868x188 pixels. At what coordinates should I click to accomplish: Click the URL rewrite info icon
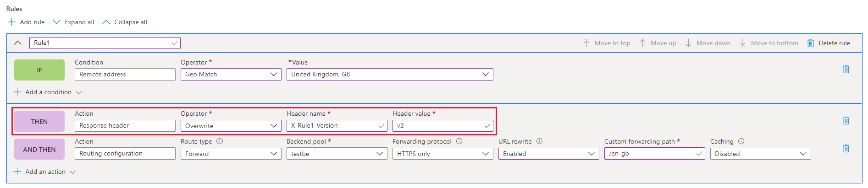tap(539, 141)
